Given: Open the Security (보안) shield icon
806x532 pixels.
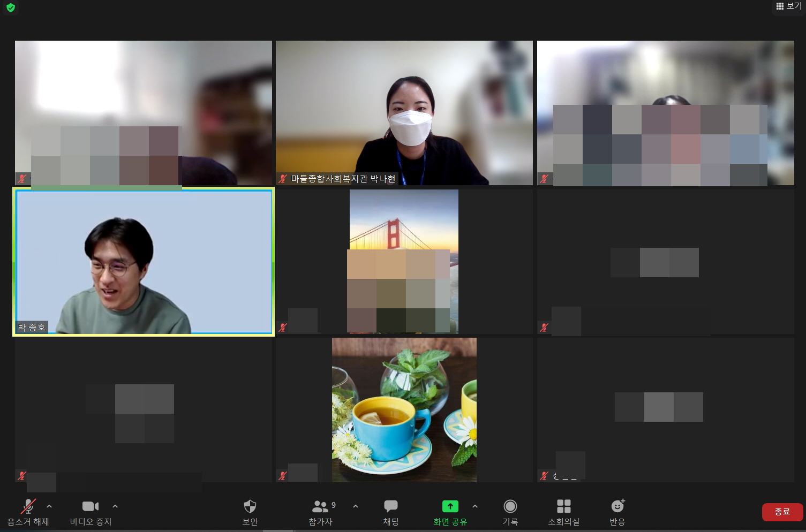Looking at the screenshot, I should point(250,507).
